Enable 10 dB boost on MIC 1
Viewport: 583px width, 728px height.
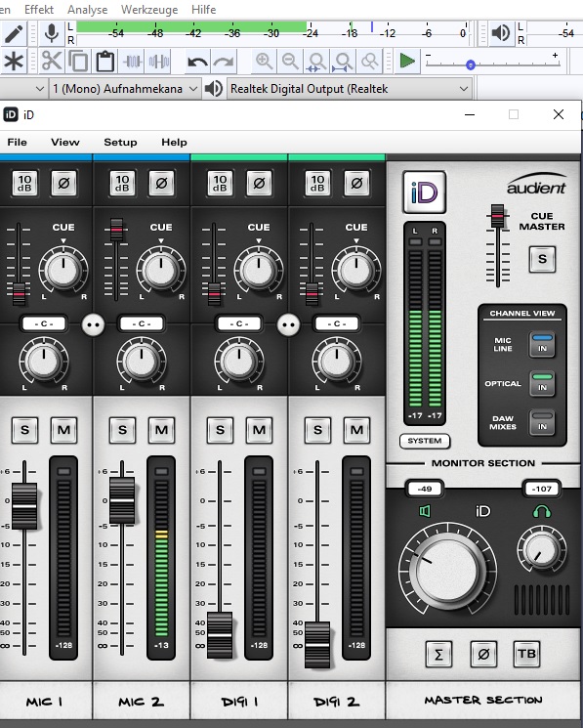24,183
